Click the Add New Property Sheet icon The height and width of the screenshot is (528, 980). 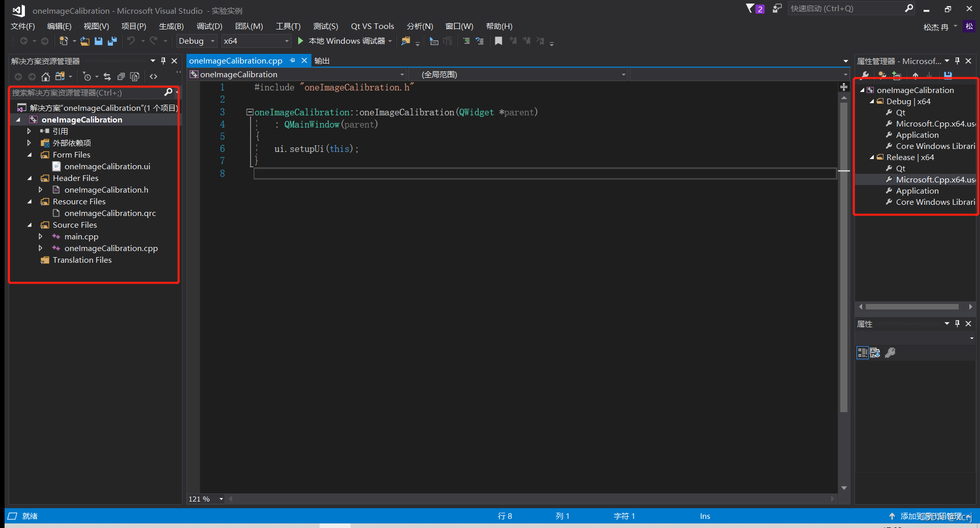(x=882, y=75)
